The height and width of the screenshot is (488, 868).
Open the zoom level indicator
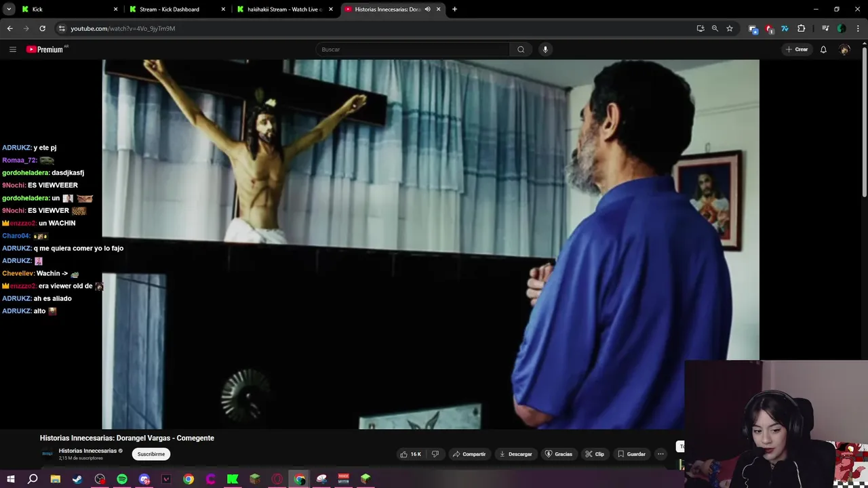point(715,28)
